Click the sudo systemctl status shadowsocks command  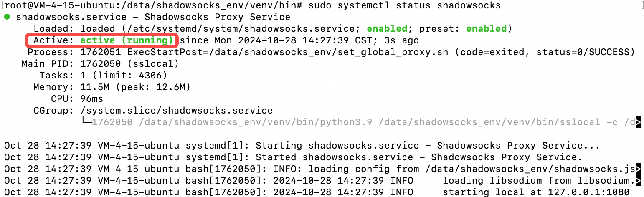(405, 5)
